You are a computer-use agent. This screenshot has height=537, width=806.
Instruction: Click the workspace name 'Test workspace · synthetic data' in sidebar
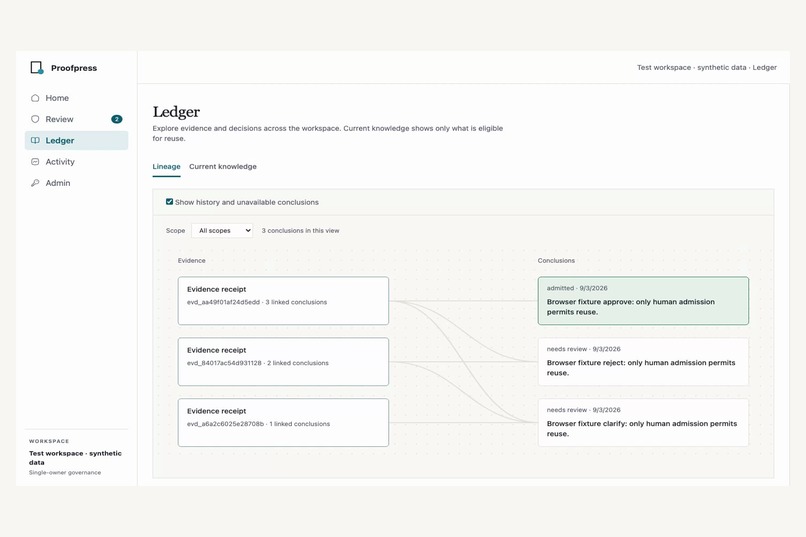(75, 457)
